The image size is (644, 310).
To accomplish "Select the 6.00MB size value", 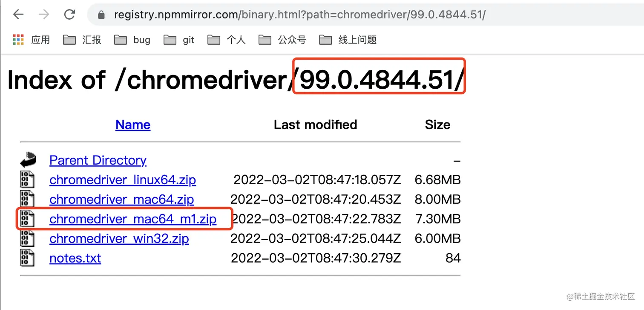I will [438, 239].
